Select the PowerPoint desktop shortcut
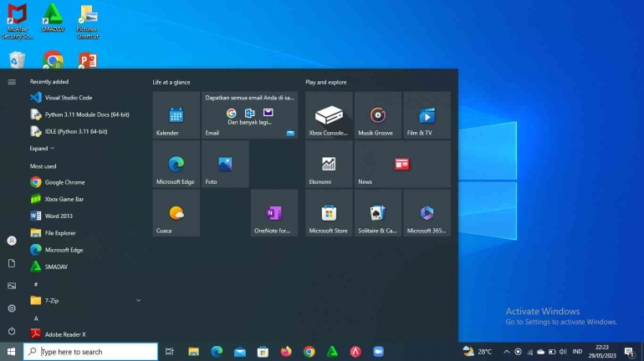Image resolution: width=644 pixels, height=361 pixels. pos(88,60)
